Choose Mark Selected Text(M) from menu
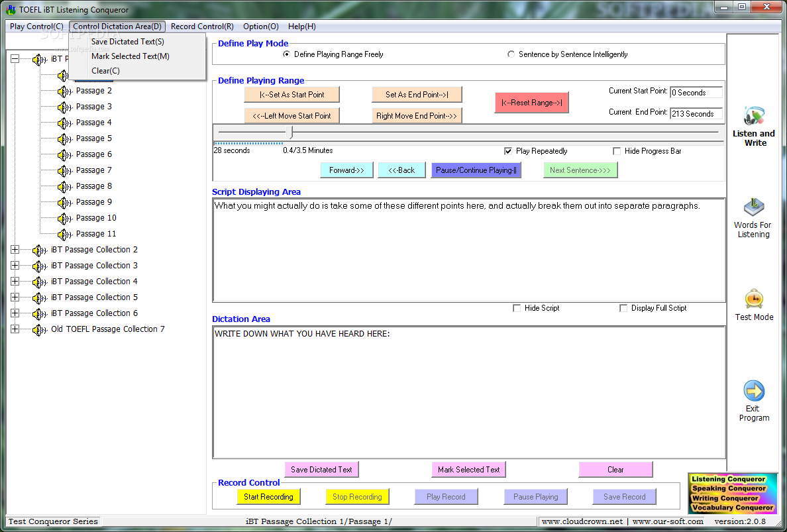This screenshot has width=787, height=532. pos(137,56)
